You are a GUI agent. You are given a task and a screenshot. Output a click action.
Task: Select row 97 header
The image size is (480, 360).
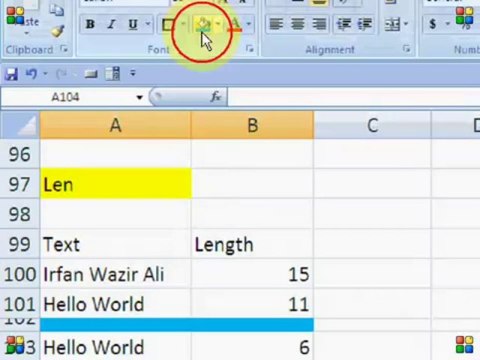tap(19, 184)
